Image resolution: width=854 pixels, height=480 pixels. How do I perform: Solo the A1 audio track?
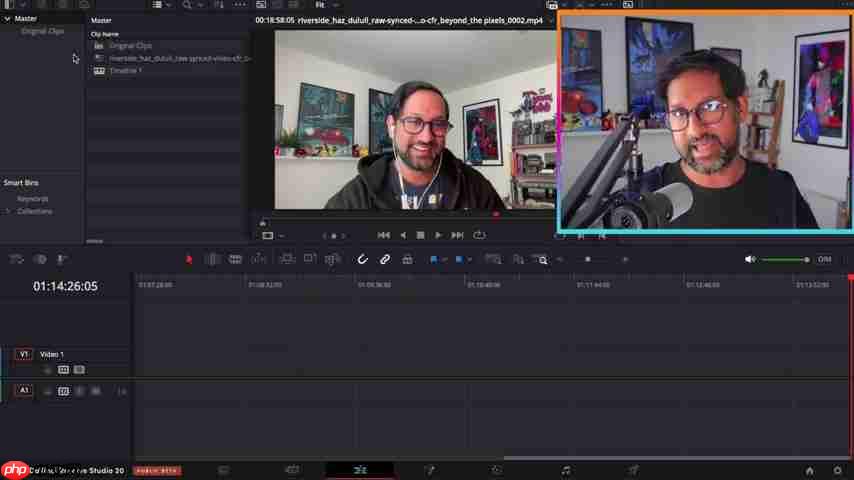coord(80,391)
